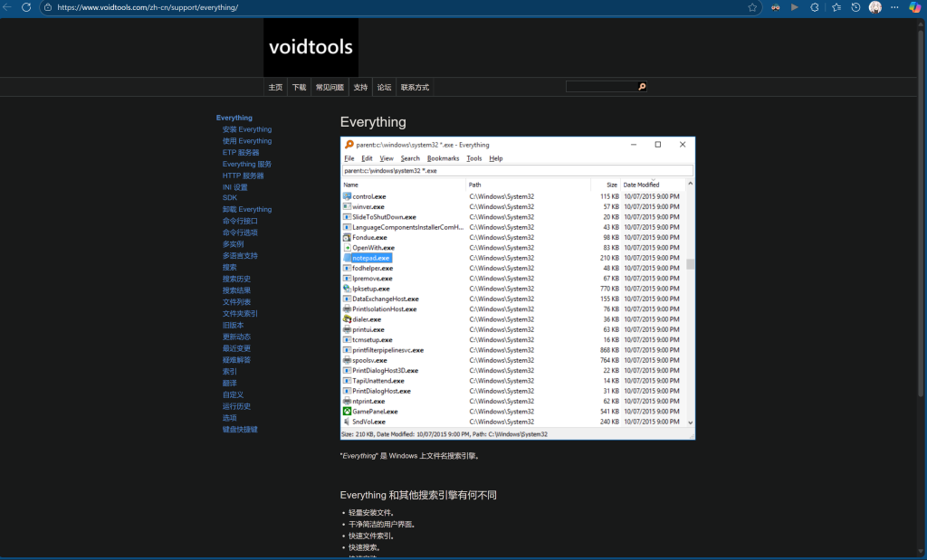This screenshot has height=560, width=927.
Task: Open the 命令行选项 sidebar link
Action: (240, 233)
